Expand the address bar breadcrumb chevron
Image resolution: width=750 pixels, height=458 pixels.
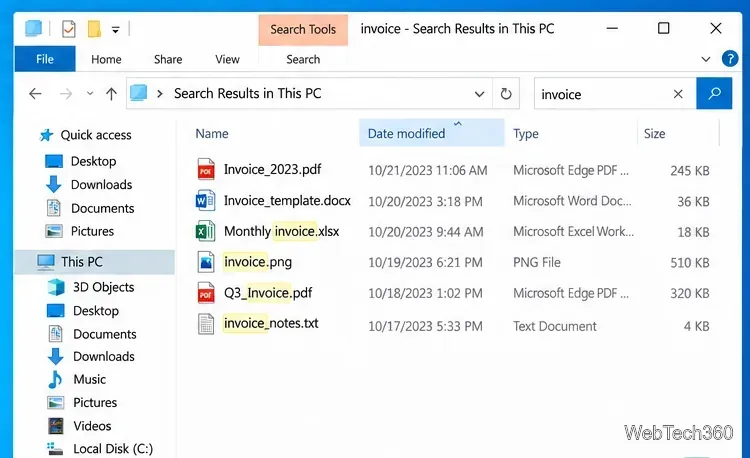[x=160, y=94]
